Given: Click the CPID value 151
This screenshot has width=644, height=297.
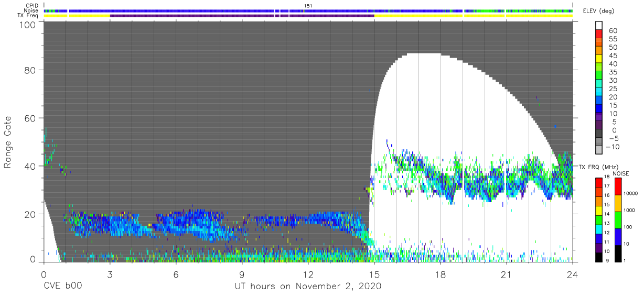Looking at the screenshot, I should tap(308, 6).
